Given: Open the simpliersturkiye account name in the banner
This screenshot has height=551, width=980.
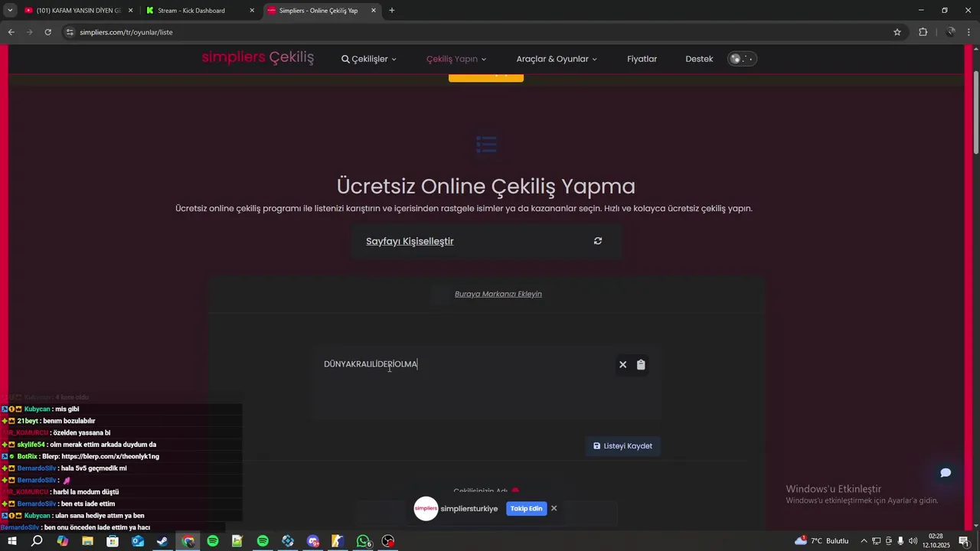Looking at the screenshot, I should tap(469, 509).
